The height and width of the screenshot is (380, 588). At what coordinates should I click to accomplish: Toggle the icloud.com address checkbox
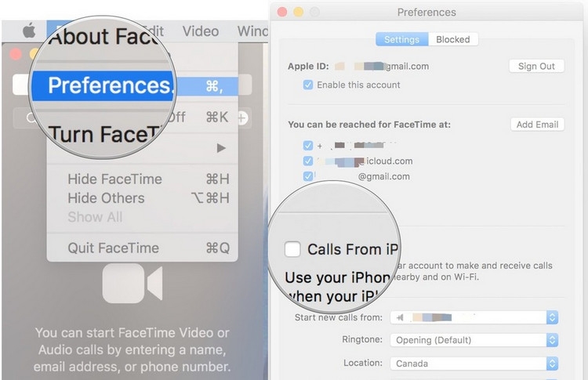click(308, 161)
